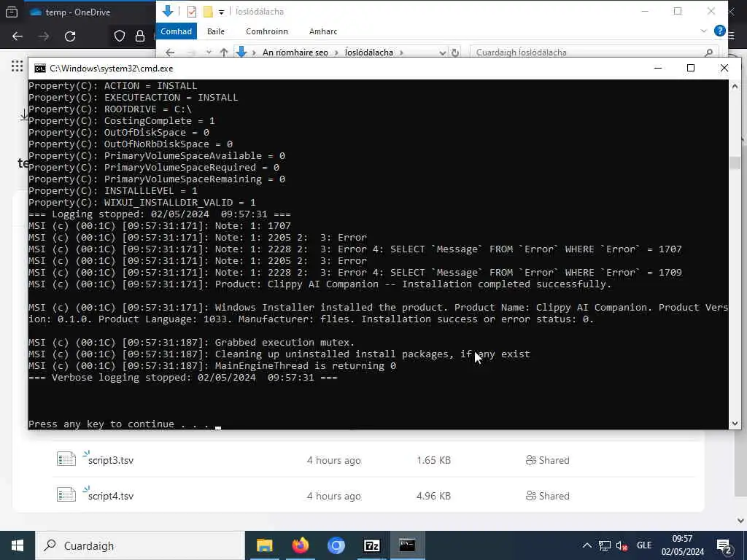The width and height of the screenshot is (747, 560).
Task: Click '4 hours ago' in script3.tsv row
Action: click(x=333, y=461)
